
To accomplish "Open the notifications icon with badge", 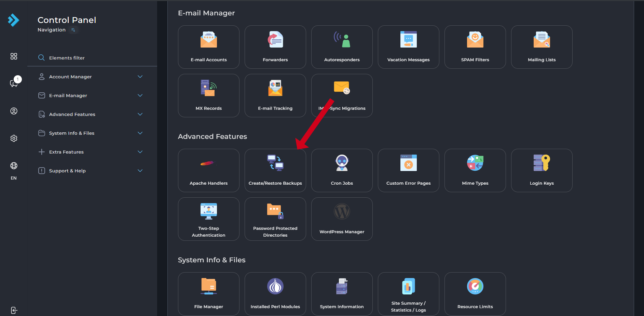I will coord(14,83).
